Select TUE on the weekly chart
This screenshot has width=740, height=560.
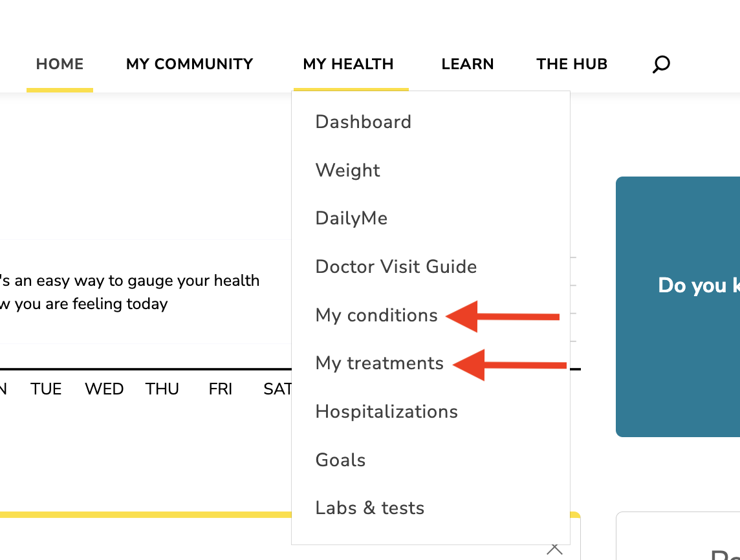point(46,389)
